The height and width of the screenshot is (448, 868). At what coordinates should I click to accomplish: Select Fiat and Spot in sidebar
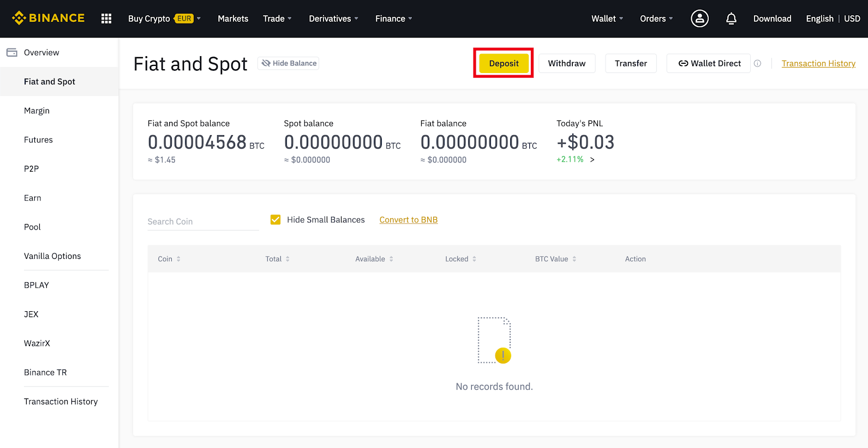tap(59, 81)
